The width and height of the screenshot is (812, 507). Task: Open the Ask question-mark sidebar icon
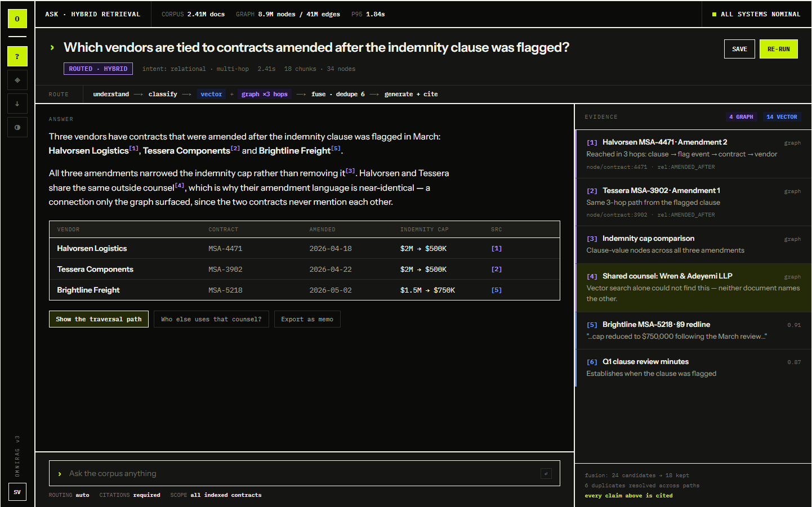17,56
